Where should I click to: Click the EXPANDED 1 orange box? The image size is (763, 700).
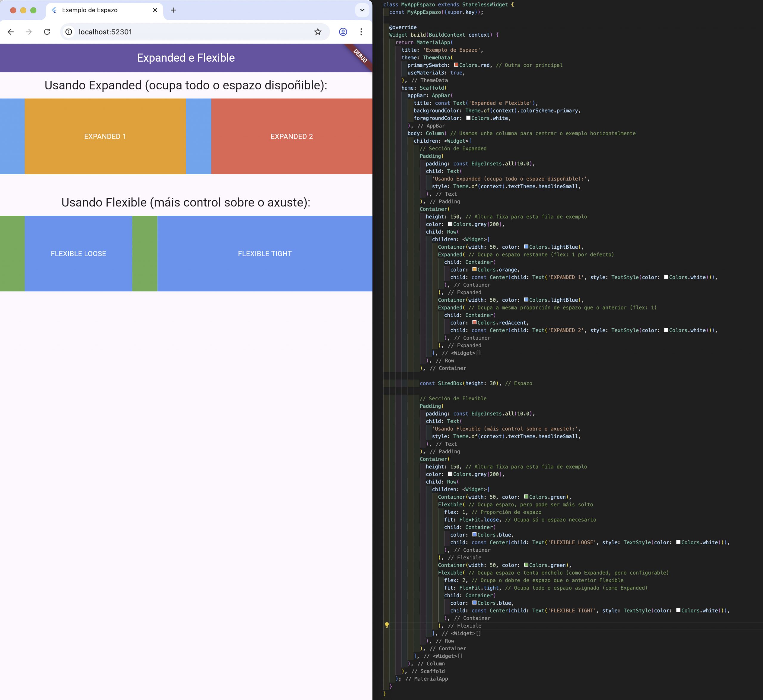(x=105, y=136)
